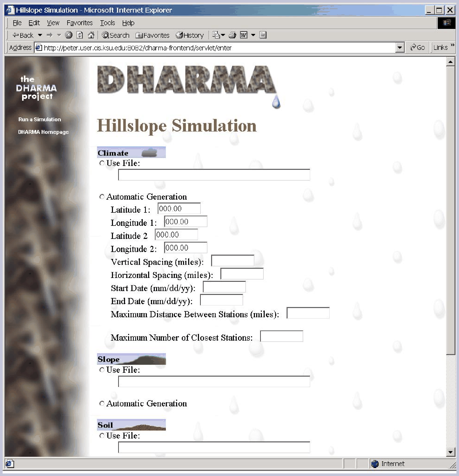Click the Discuss icon at toolbar end

263,35
